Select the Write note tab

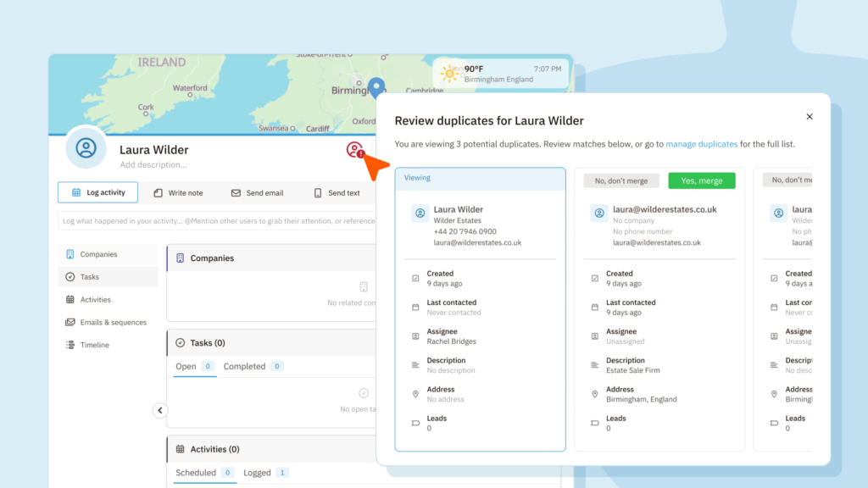178,193
